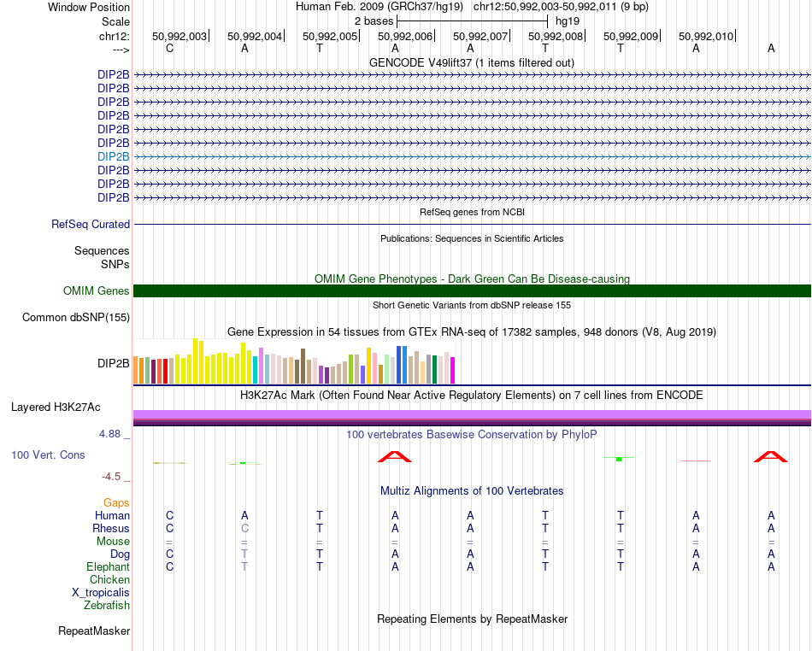
Task: Click DIP2B label beside GTEx expression bars
Action: pos(113,363)
